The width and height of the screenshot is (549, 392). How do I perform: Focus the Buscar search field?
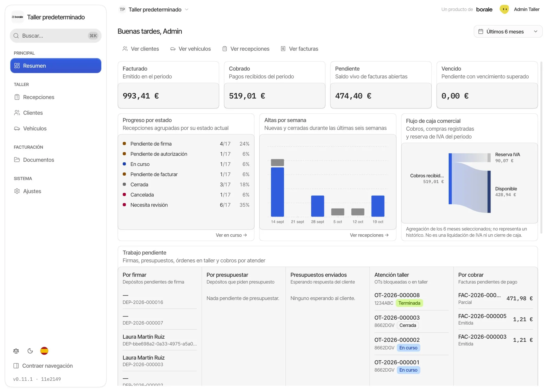(56, 36)
